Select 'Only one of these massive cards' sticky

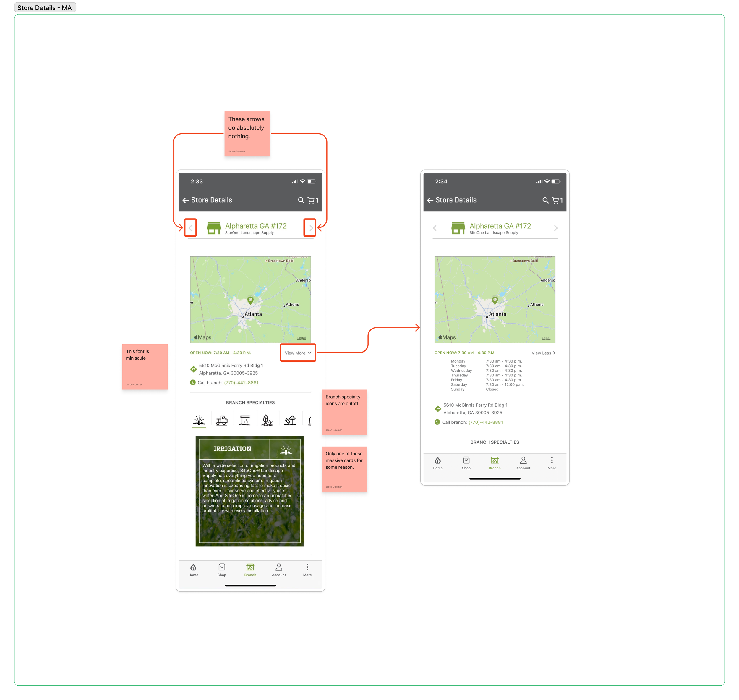pos(344,469)
